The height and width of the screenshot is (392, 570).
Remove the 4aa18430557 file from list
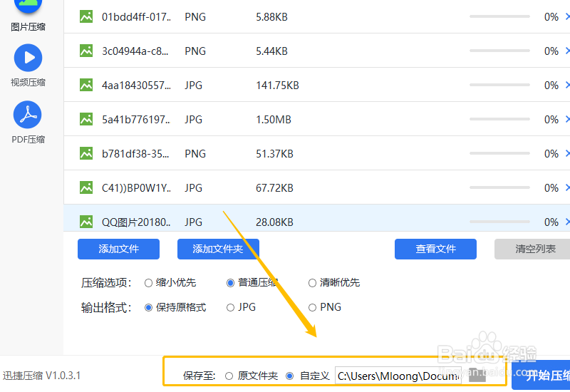567,85
